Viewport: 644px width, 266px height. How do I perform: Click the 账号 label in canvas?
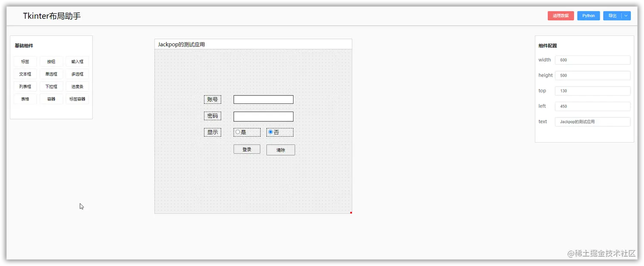coord(213,100)
